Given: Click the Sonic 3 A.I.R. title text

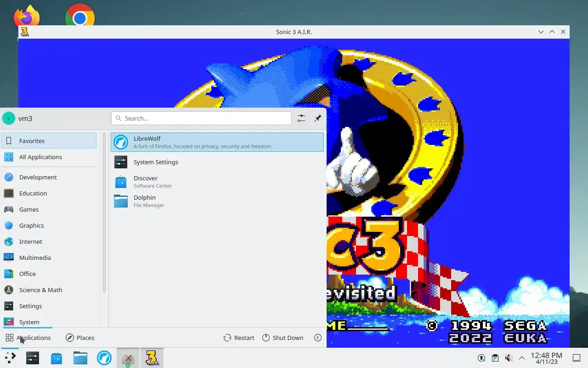Looking at the screenshot, I should point(294,32).
